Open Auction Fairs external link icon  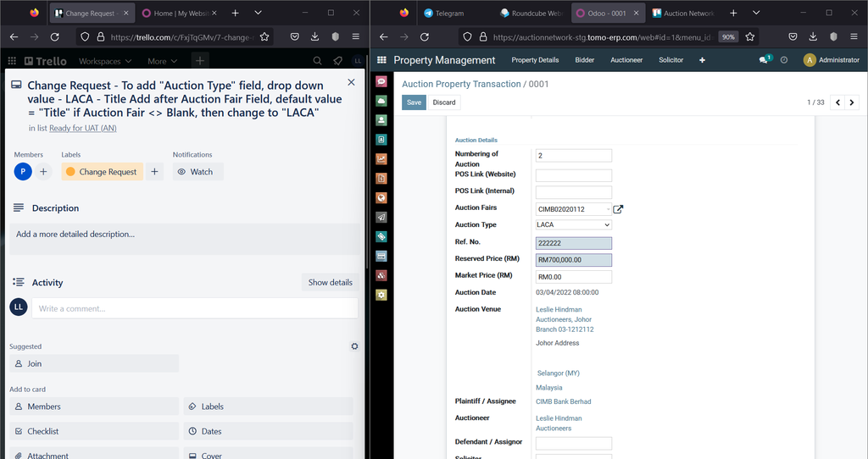[x=618, y=209]
